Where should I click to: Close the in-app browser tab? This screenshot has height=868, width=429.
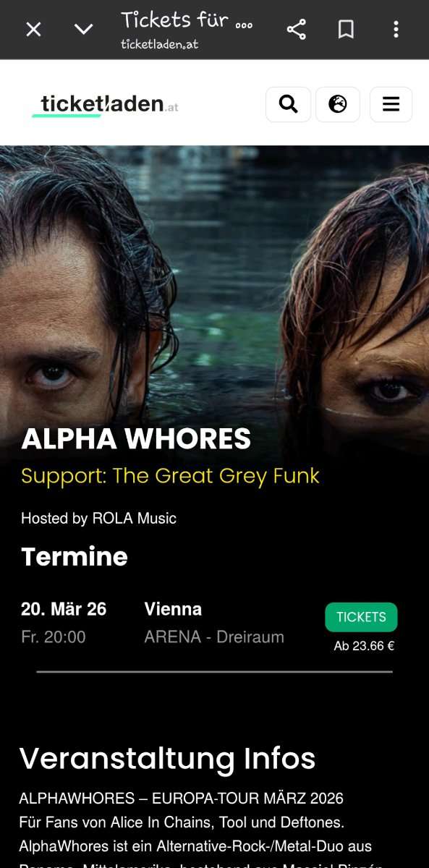[x=34, y=30]
